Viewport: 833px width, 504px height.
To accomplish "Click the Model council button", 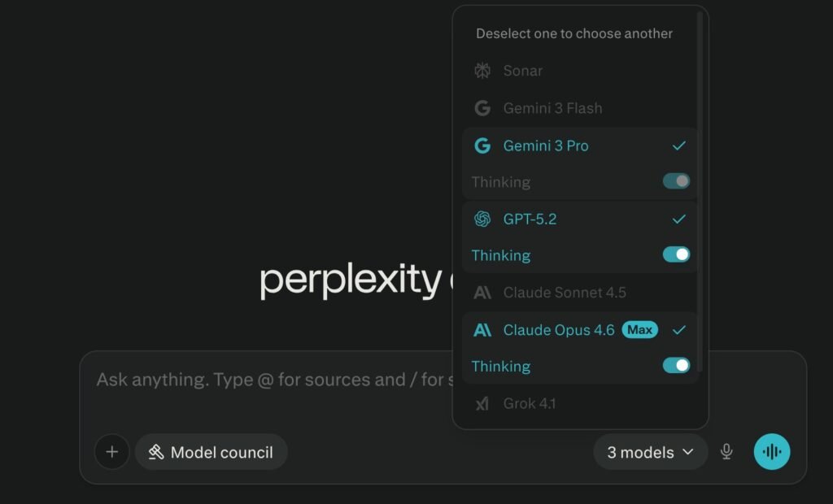I will [211, 452].
